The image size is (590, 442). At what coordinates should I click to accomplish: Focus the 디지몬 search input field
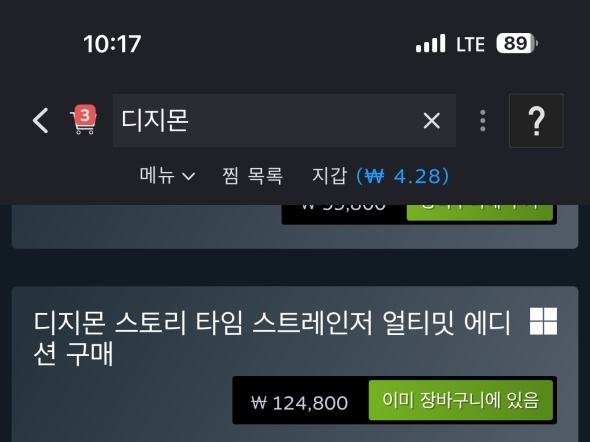click(x=284, y=120)
